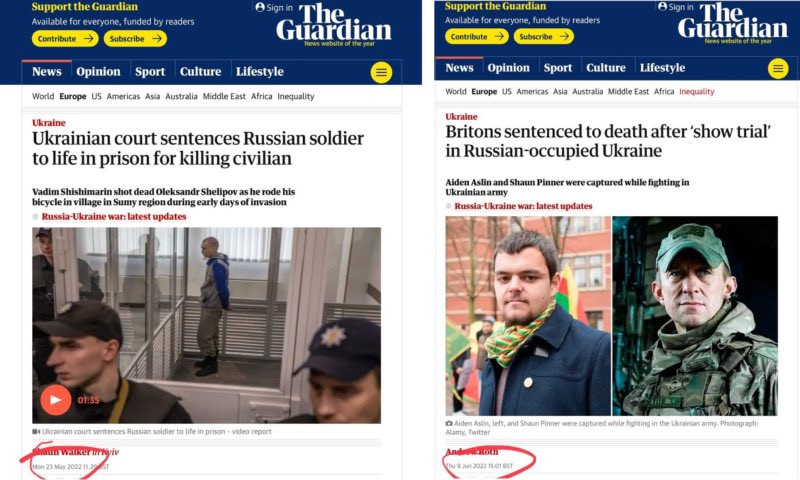Open author Shaun Walker's profile link

tap(62, 451)
